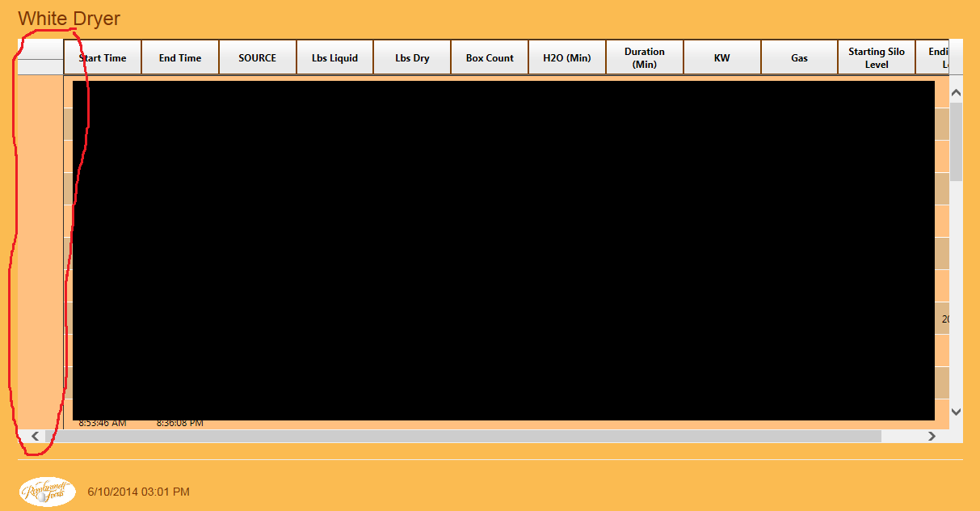Select the Lbs Dry column header

412,57
